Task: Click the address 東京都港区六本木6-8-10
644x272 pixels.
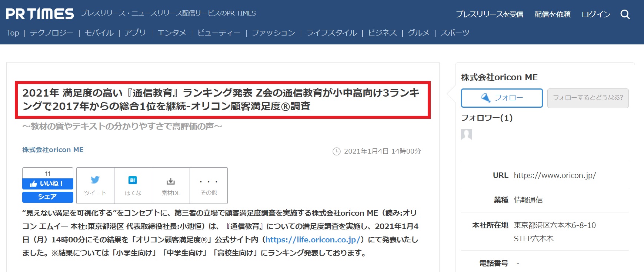Action: click(x=555, y=225)
